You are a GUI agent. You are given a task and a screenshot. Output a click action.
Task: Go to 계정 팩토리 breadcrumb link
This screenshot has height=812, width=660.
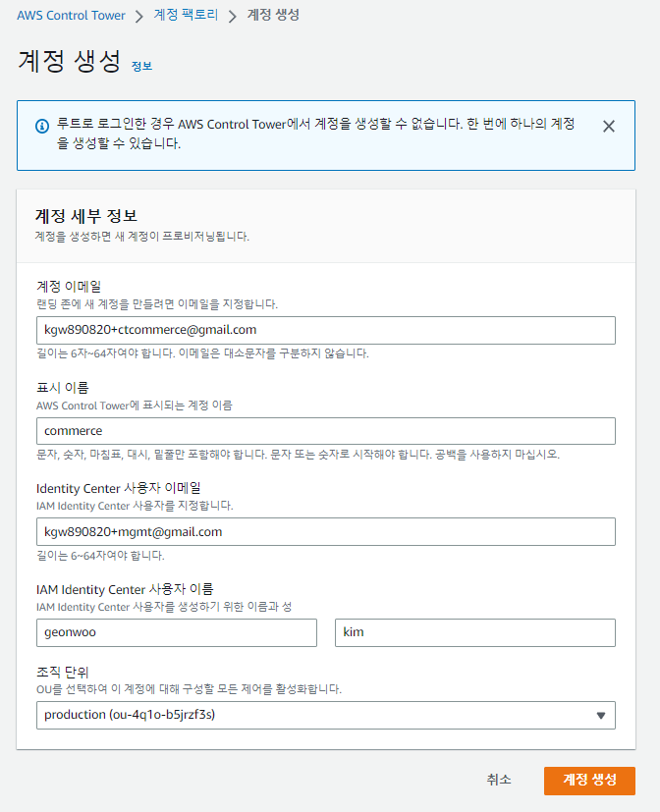[186, 15]
